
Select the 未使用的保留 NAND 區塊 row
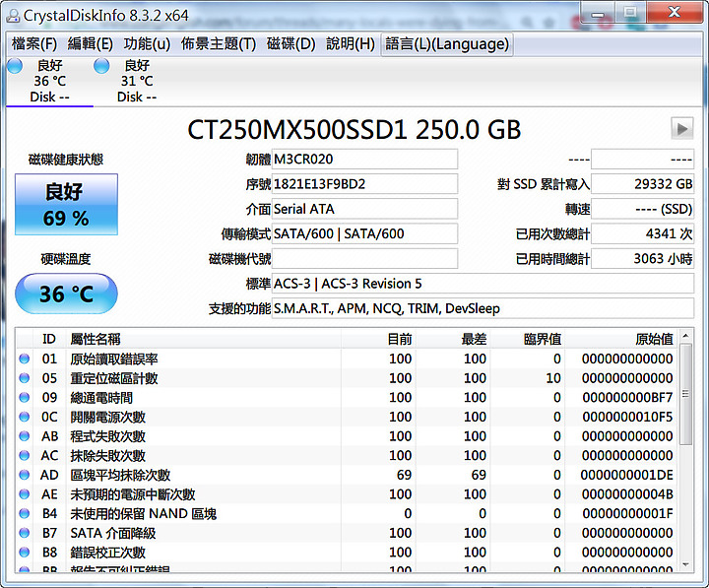coord(347,514)
